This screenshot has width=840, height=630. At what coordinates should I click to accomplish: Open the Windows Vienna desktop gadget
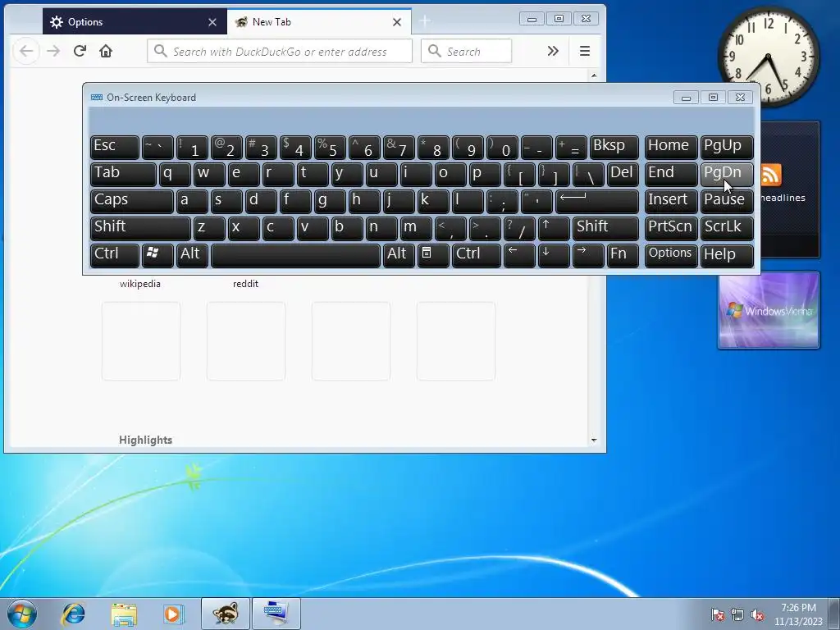[x=768, y=310]
